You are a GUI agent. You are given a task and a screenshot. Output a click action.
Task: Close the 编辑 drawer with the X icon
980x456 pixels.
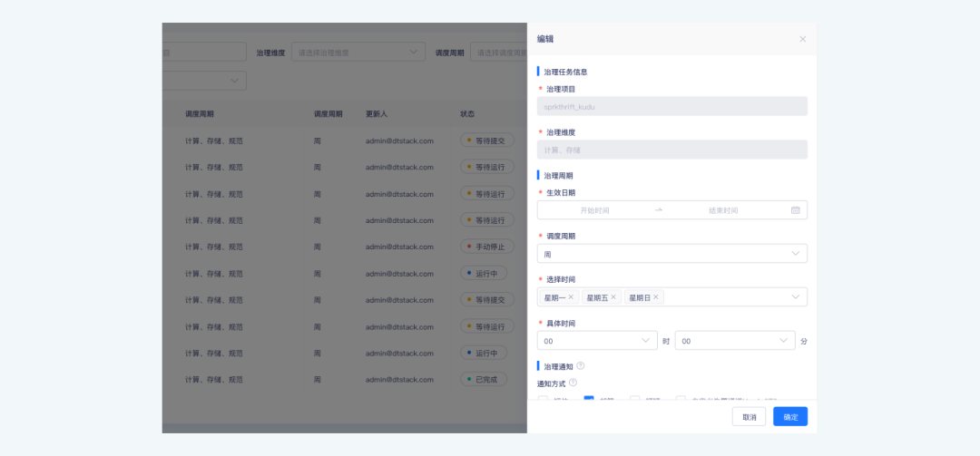click(802, 39)
